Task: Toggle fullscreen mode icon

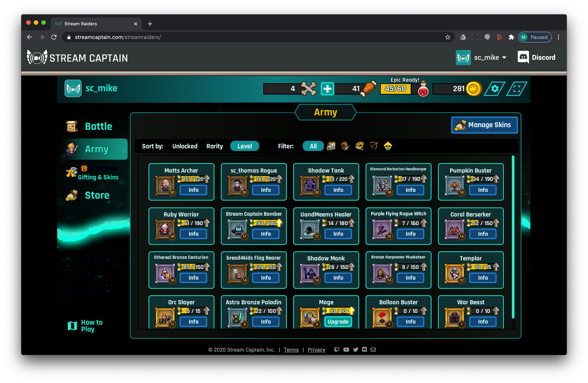Action: point(517,89)
